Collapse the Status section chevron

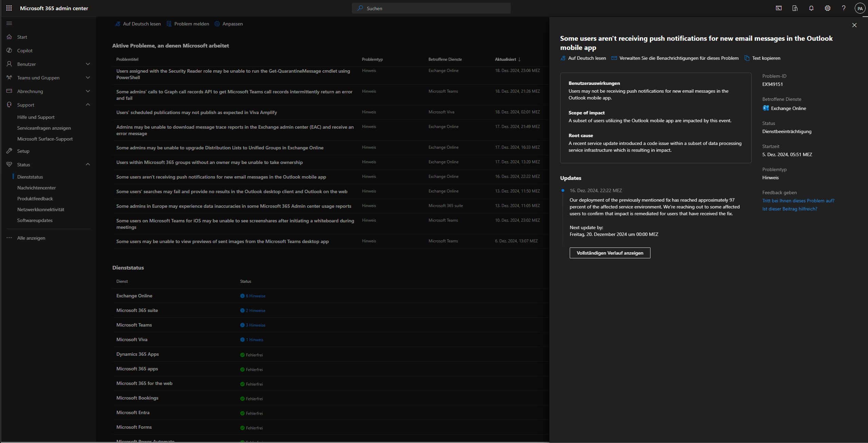click(x=88, y=164)
